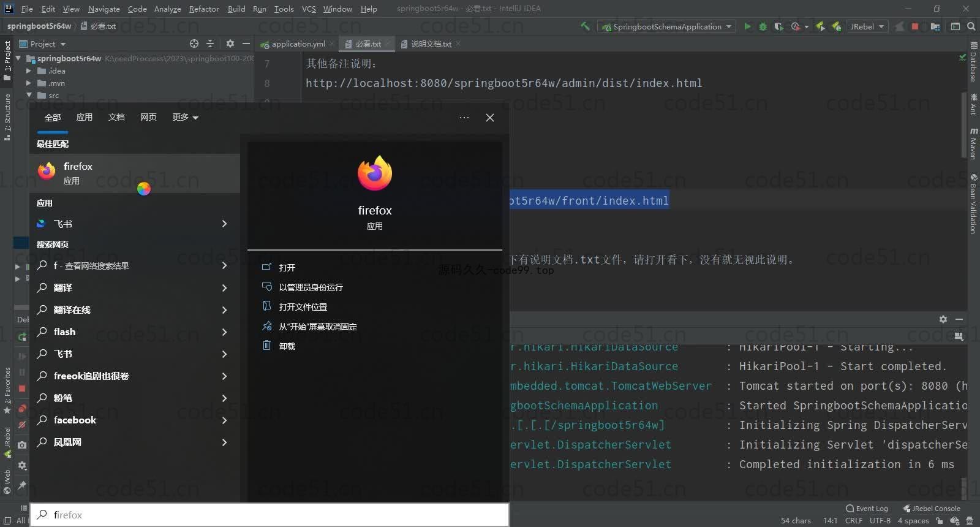The width and height of the screenshot is (980, 527).
Task: Open the File menu
Action: click(27, 9)
